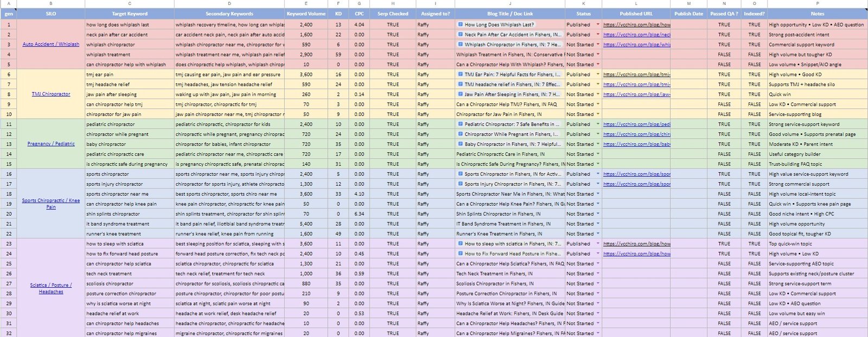Image resolution: width=868 pixels, height=337 pixels.
Task: Click note 'Supports TMJ + headache silo'
Action: click(818, 84)
